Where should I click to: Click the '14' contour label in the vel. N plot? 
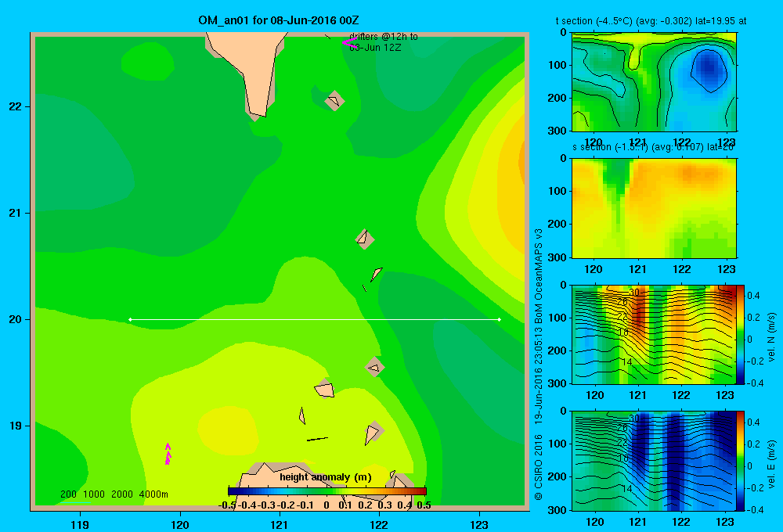point(627,361)
